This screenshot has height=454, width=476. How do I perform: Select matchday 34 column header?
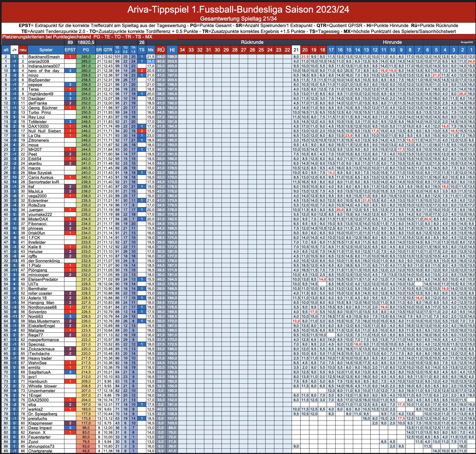point(182,50)
